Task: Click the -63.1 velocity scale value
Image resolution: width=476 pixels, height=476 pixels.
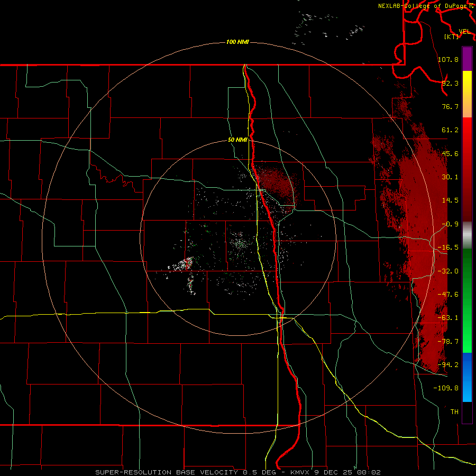Action: [448, 318]
